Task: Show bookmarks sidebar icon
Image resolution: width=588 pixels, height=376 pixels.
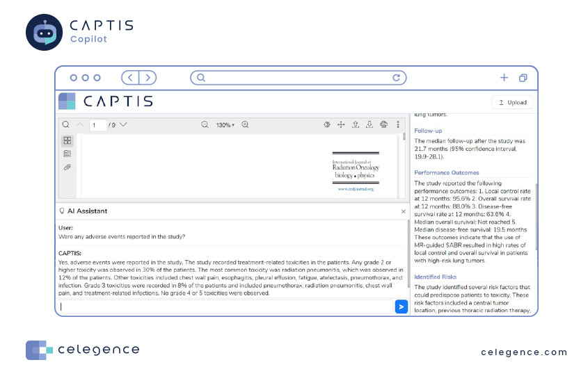Action: pyautogui.click(x=67, y=154)
